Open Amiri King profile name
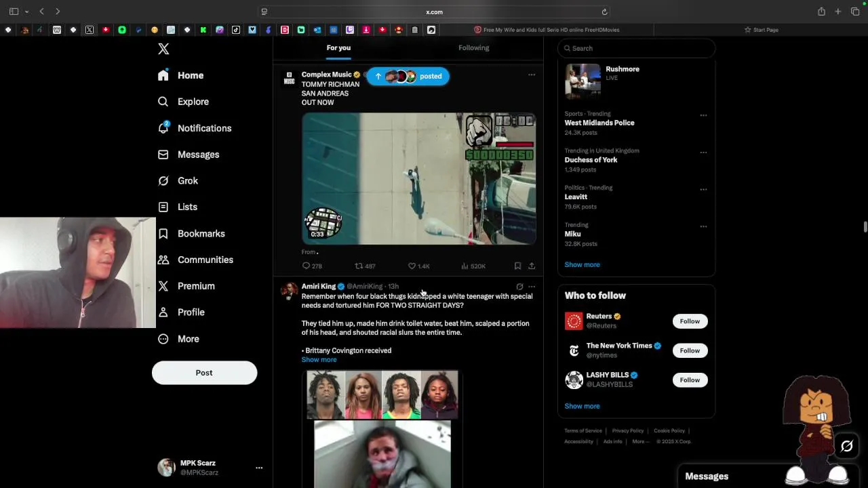 click(319, 286)
